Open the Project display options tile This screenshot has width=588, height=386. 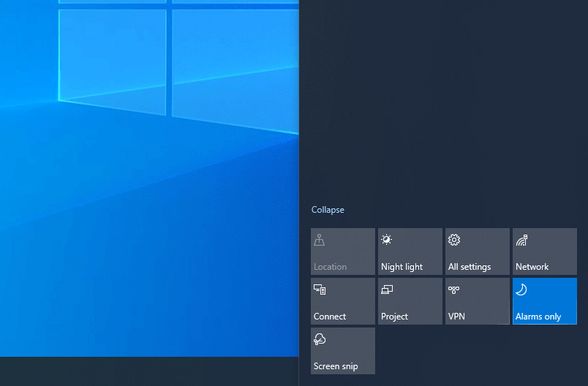pyautogui.click(x=410, y=301)
